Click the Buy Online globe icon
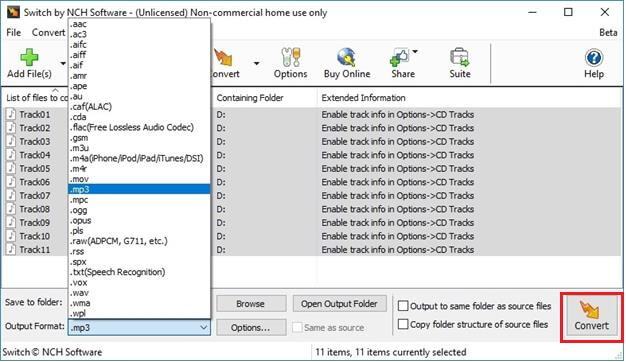The height and width of the screenshot is (362, 626). click(346, 57)
